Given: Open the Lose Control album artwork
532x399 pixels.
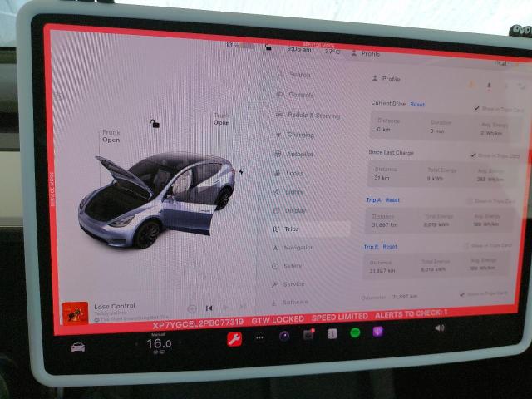Looking at the screenshot, I should (x=76, y=313).
